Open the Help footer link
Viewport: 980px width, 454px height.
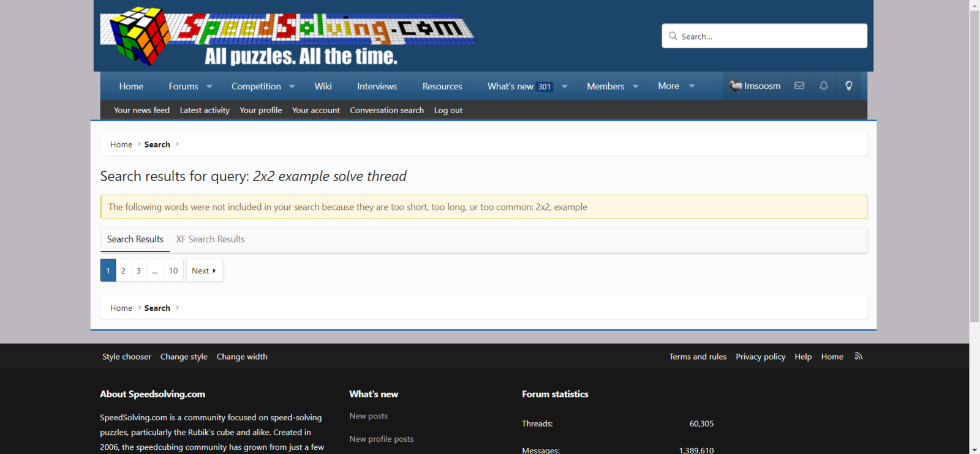coord(803,357)
